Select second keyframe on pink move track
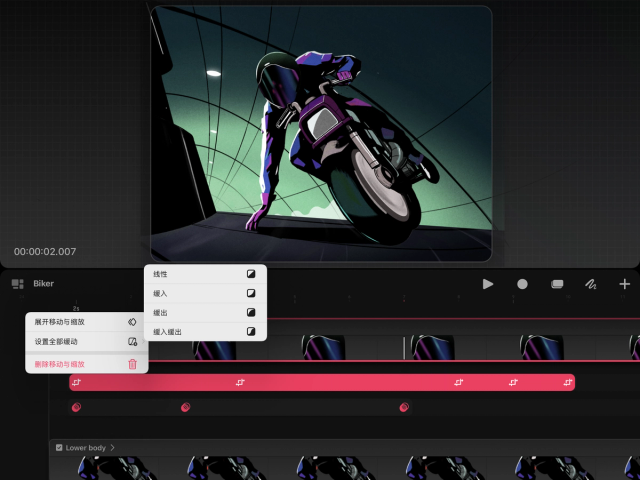This screenshot has width=640, height=480. tap(240, 382)
